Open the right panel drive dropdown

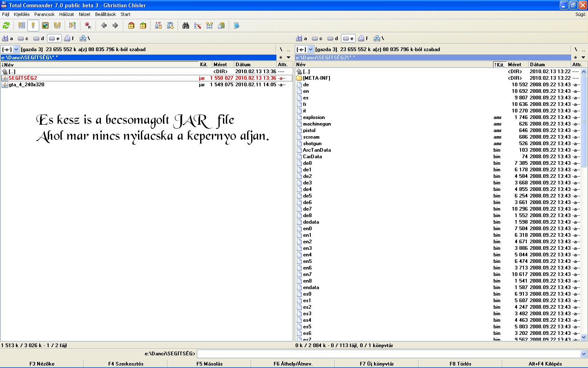310,49
